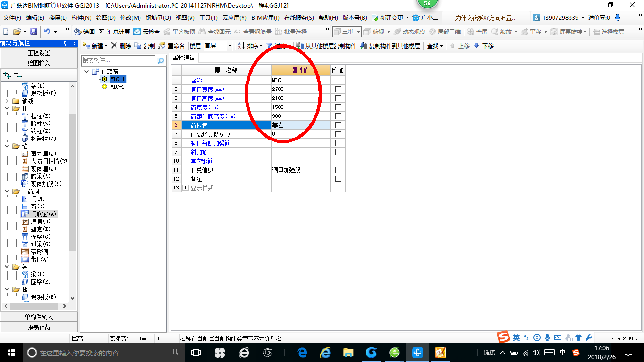Select MLC-1 in the component tree

117,79
